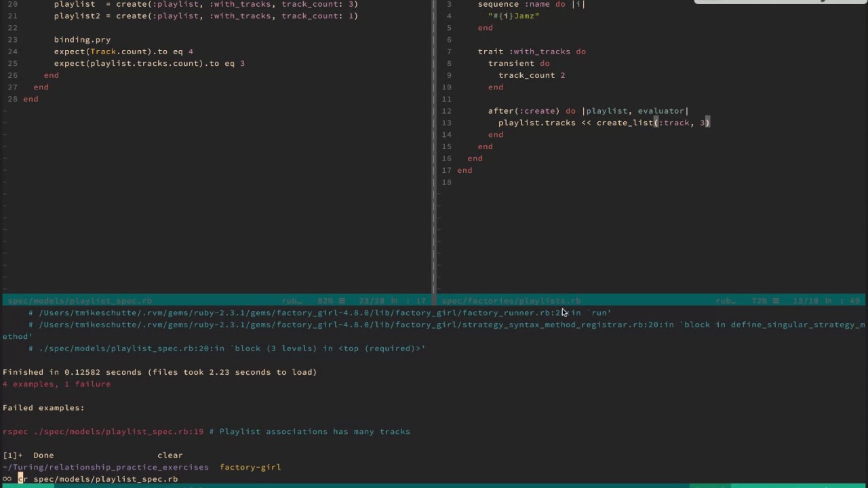Click the 'binding.pry' line in left pane
The width and height of the screenshot is (868, 488).
[82, 39]
